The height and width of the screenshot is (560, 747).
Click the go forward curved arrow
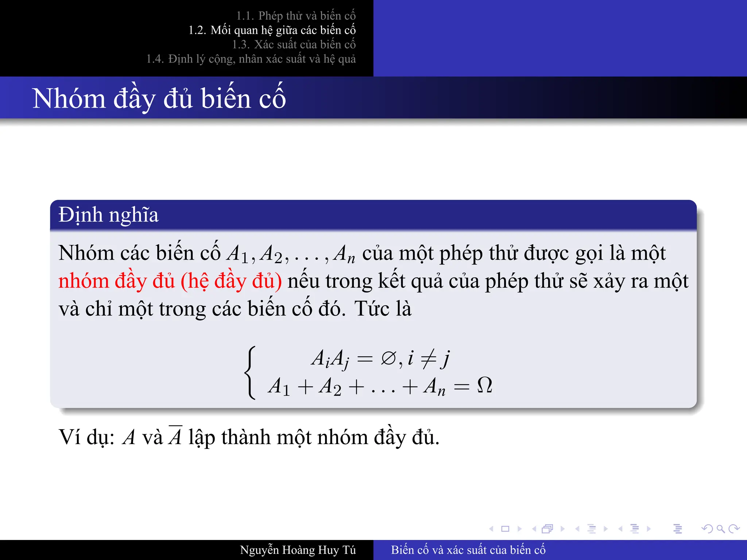734,529
